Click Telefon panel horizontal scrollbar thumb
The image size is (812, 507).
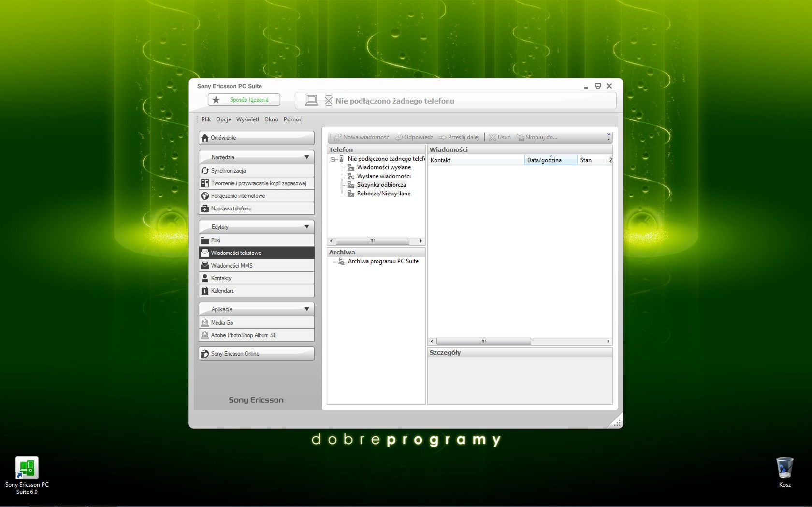(x=372, y=241)
